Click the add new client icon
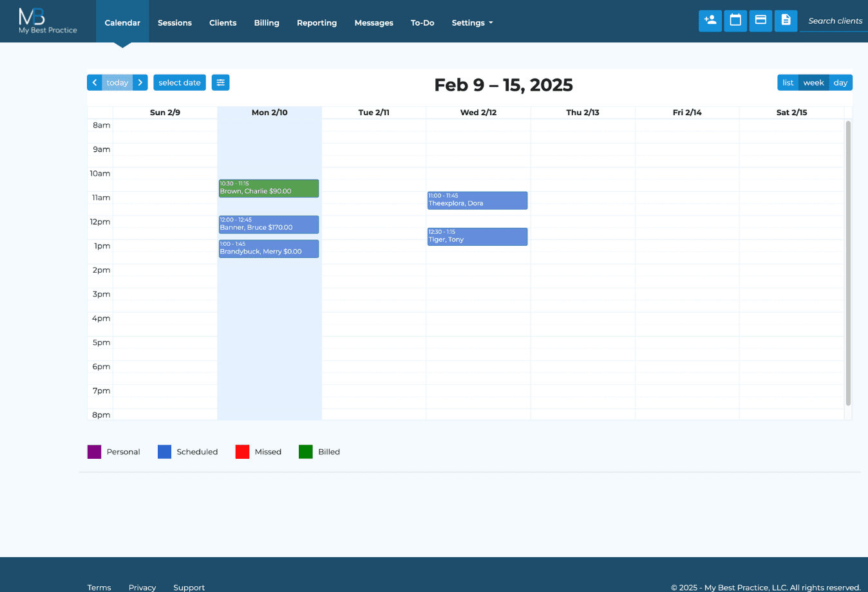This screenshot has width=868, height=592. coord(710,21)
